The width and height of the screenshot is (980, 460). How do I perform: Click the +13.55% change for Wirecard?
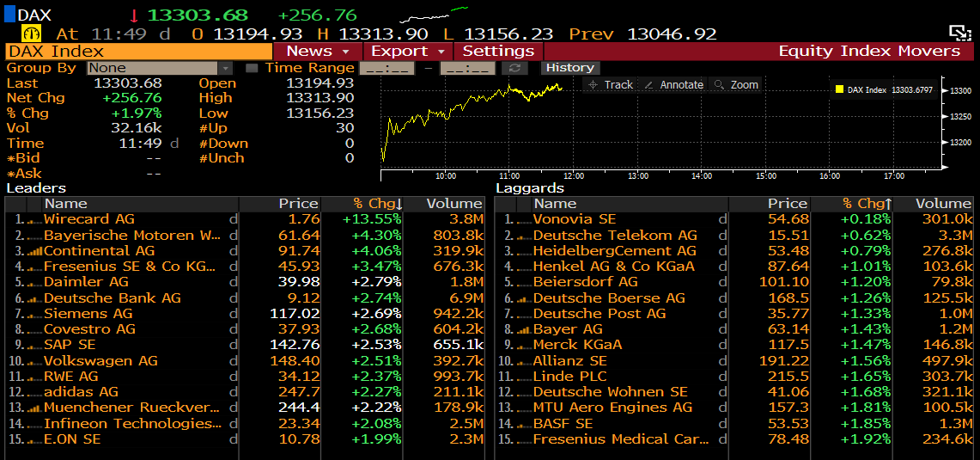pyautogui.click(x=372, y=219)
